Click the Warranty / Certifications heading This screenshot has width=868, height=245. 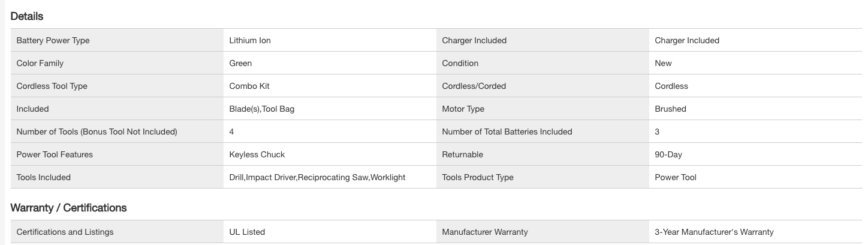[69, 208]
